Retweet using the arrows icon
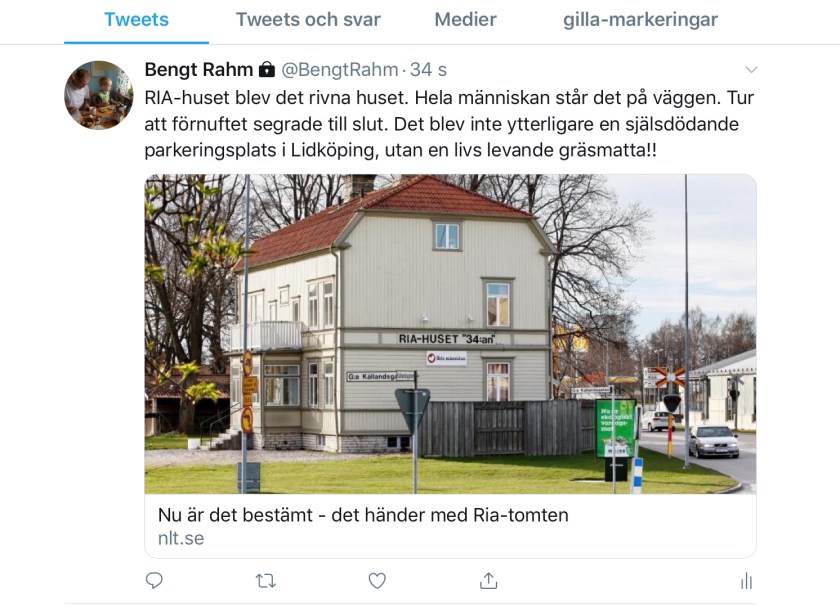Screen dimensions: 840x607 pos(266,581)
